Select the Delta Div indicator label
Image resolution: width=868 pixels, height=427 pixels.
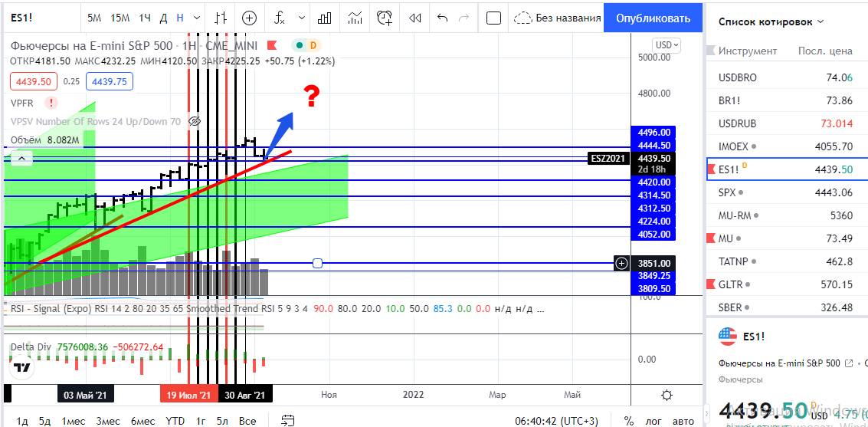(x=31, y=347)
